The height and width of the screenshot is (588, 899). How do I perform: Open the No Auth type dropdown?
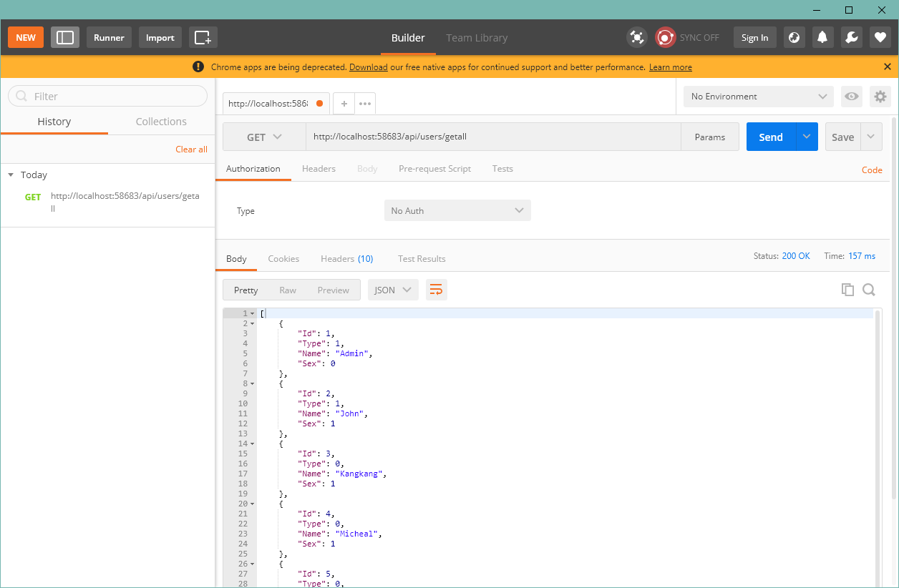tap(457, 210)
